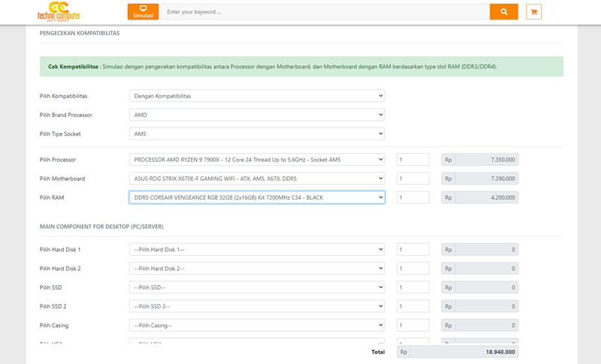Open the shopping cart icon
Image resolution: width=601 pixels, height=364 pixels.
click(x=533, y=12)
